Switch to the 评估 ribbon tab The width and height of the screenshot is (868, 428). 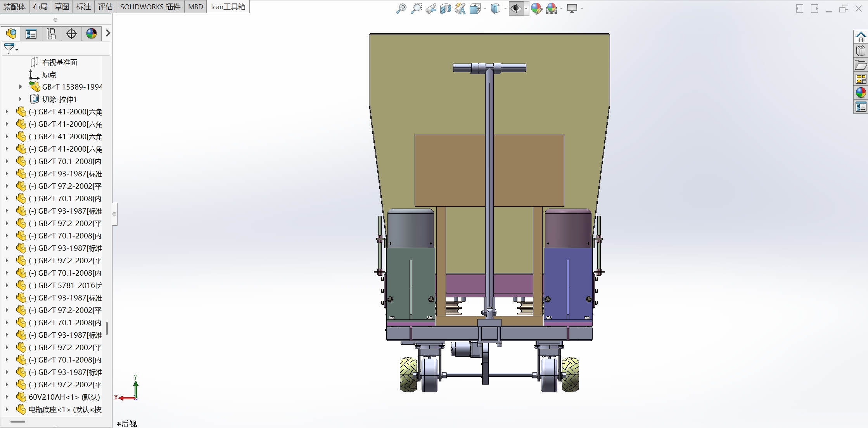pyautogui.click(x=105, y=7)
